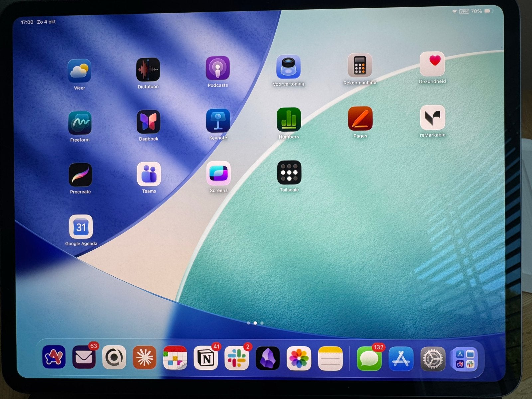Open the Fantastical calendar in the dock
The width and height of the screenshot is (532, 399).
click(175, 358)
